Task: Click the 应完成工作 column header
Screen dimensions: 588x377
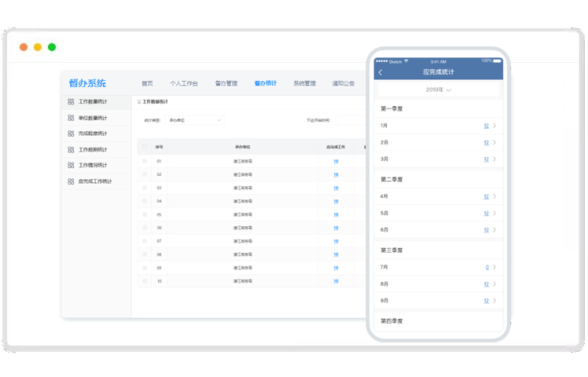Action: (336, 147)
